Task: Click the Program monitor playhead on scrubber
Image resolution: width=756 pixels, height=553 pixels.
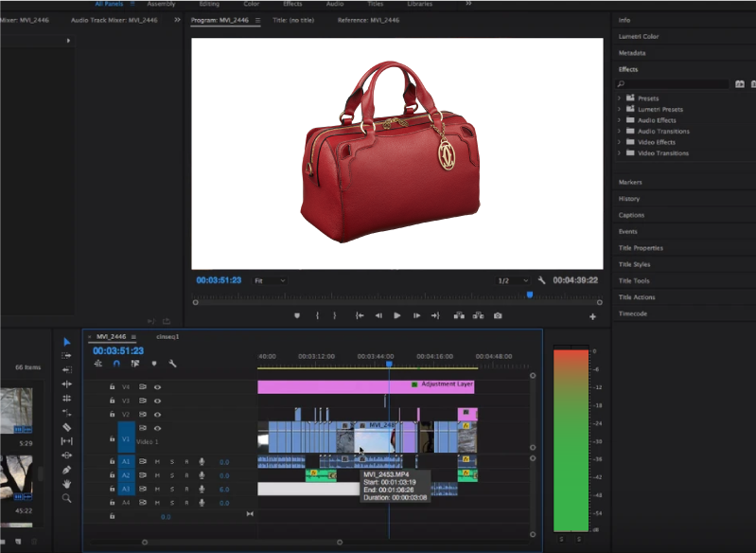Action: pyautogui.click(x=530, y=294)
